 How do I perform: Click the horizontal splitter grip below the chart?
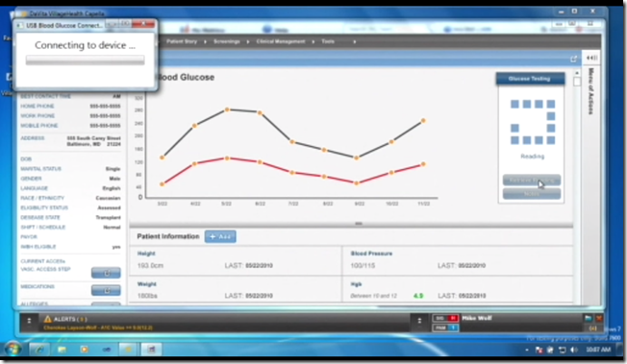point(359,224)
